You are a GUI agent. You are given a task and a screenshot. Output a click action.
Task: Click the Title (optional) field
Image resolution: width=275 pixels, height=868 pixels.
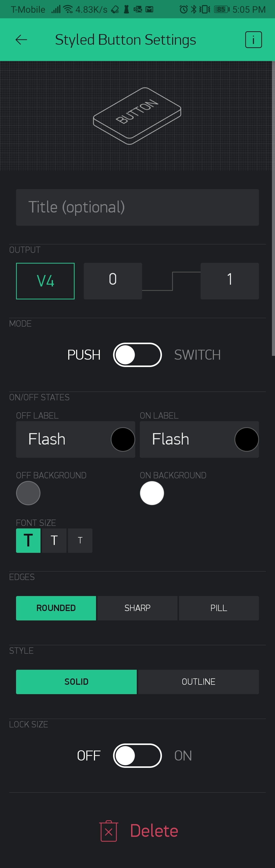[137, 207]
